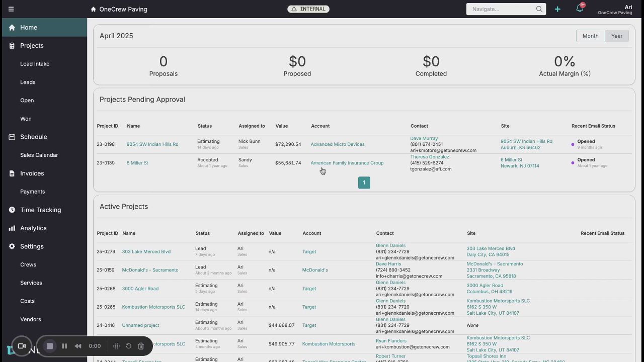
Task: Open Services settings
Action: click(x=31, y=283)
